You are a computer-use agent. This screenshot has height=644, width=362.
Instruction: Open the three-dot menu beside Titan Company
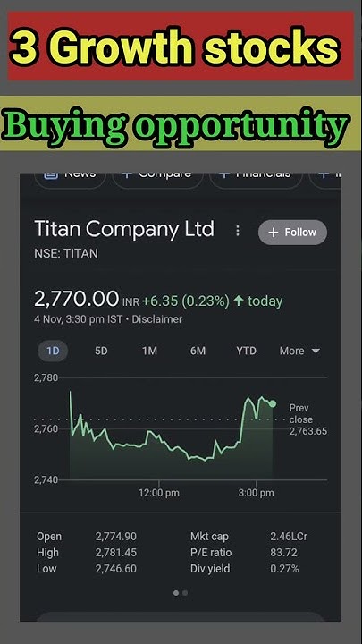coord(237,231)
